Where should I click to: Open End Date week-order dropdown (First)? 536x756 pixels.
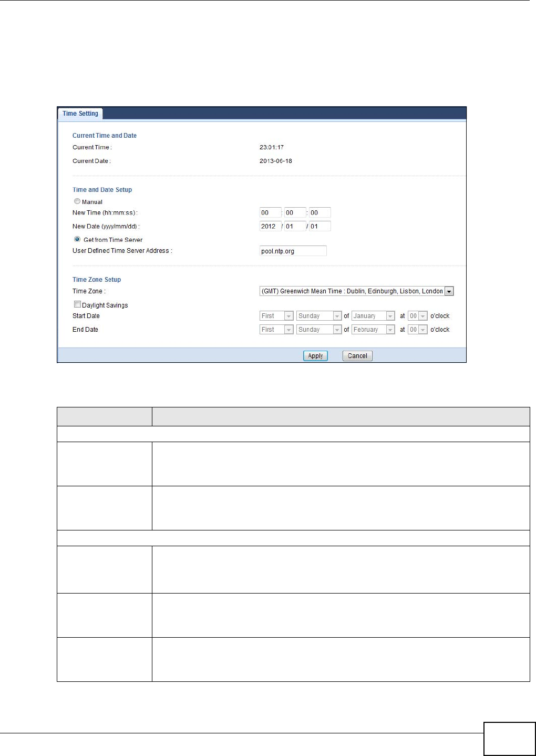[x=276, y=330]
